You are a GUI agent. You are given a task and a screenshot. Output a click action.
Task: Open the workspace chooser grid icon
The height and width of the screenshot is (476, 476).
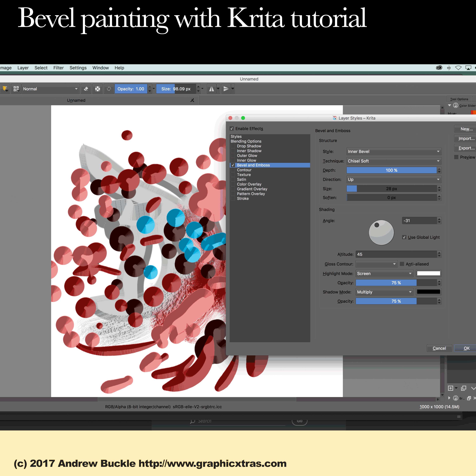click(x=16, y=89)
